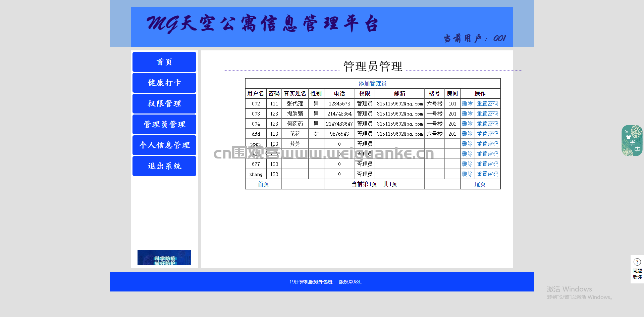
Task: Jump to 尾页 in table pagination
Action: pos(480,184)
